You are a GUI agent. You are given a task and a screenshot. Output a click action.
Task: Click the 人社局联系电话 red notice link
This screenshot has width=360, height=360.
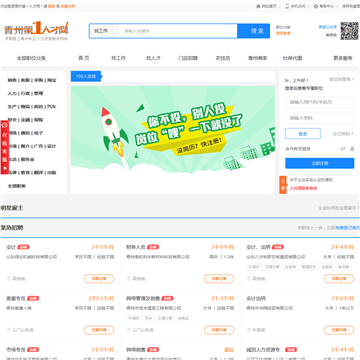click(x=303, y=188)
